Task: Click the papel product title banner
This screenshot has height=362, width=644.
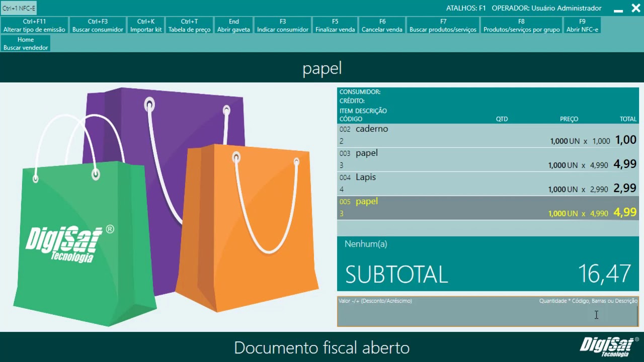Action: (x=322, y=68)
